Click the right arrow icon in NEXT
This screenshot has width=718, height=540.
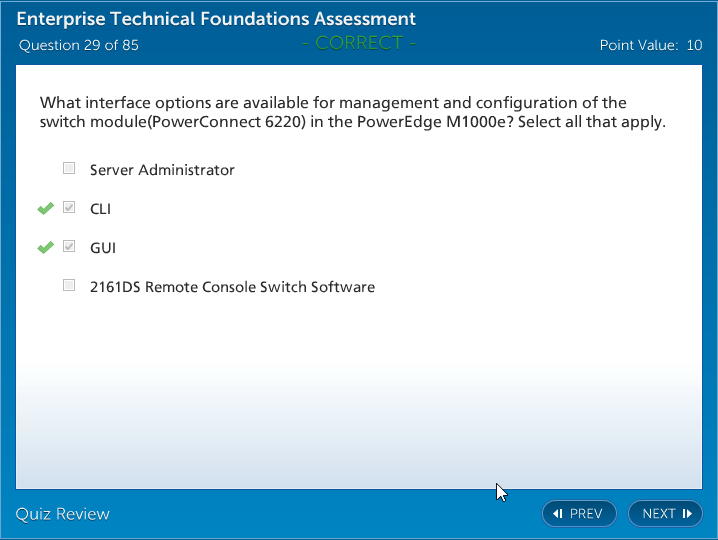click(687, 514)
